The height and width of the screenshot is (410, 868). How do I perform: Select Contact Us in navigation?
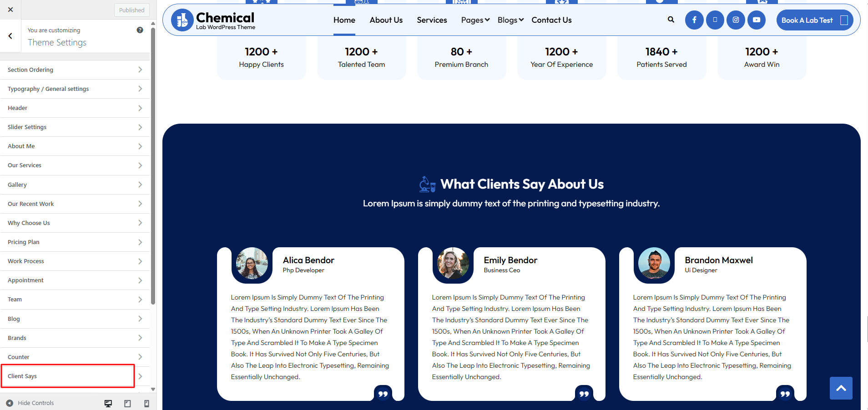pyautogui.click(x=551, y=20)
